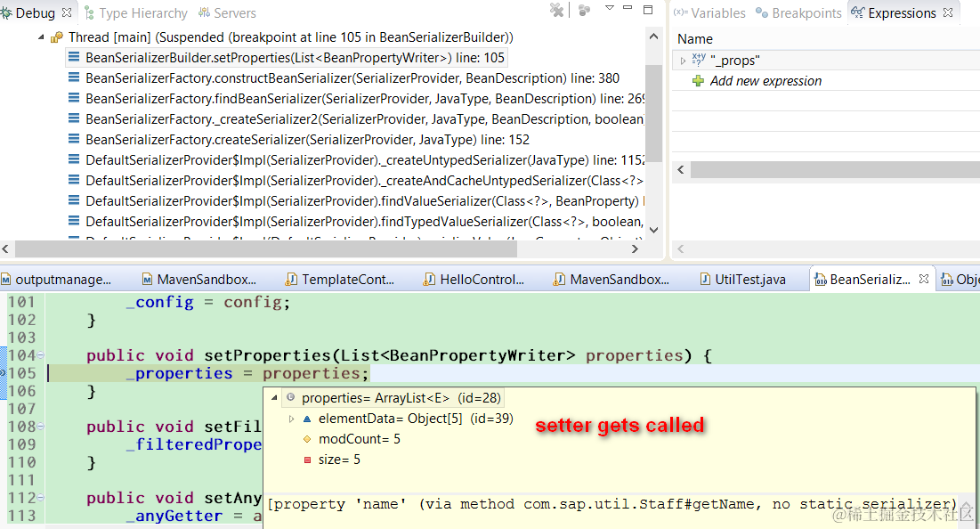Click class file icon on BeanSerializ... tab

[x=821, y=280]
